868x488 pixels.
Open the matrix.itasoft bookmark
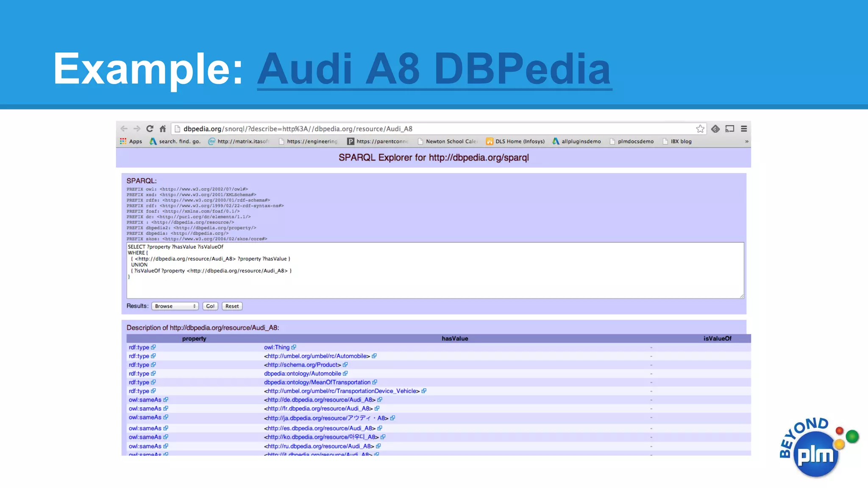(239, 141)
